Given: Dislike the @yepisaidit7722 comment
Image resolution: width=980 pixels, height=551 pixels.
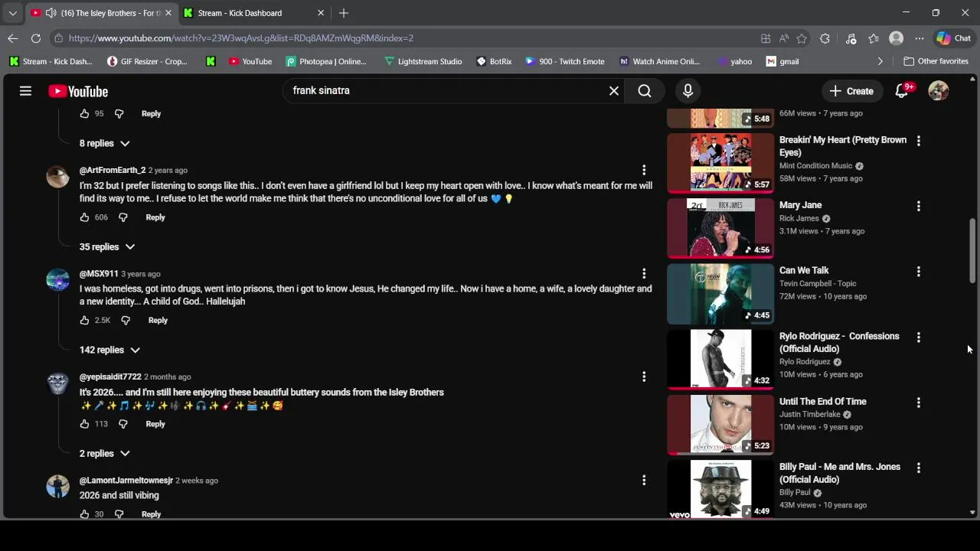Looking at the screenshot, I should click(x=122, y=424).
